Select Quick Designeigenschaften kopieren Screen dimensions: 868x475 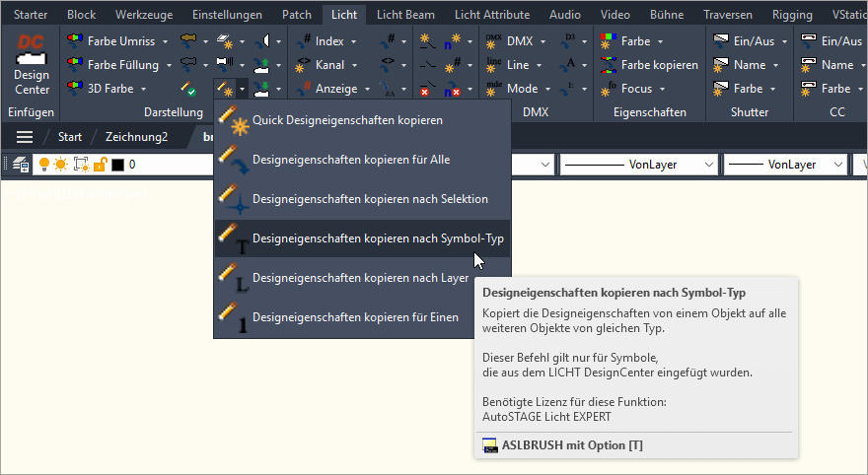pos(363,120)
